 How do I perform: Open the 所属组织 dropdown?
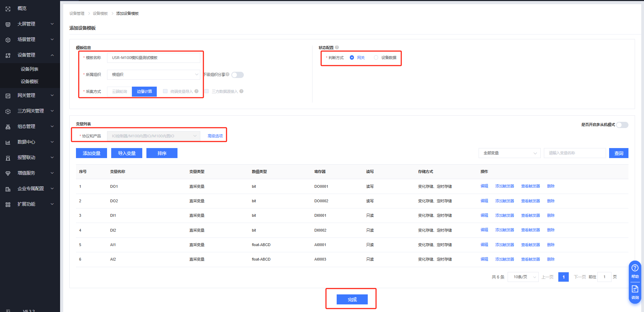pyautogui.click(x=153, y=75)
